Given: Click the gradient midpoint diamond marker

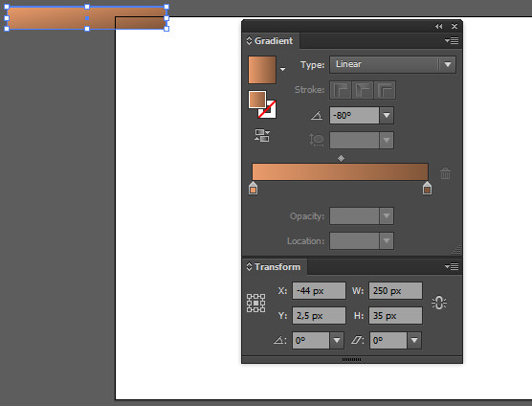Looking at the screenshot, I should pos(341,159).
